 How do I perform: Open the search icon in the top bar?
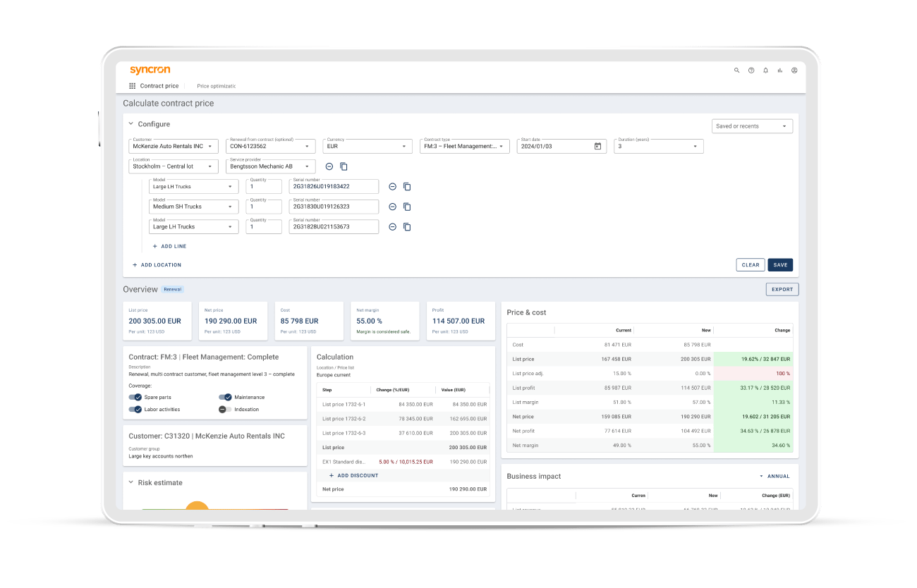pyautogui.click(x=736, y=71)
